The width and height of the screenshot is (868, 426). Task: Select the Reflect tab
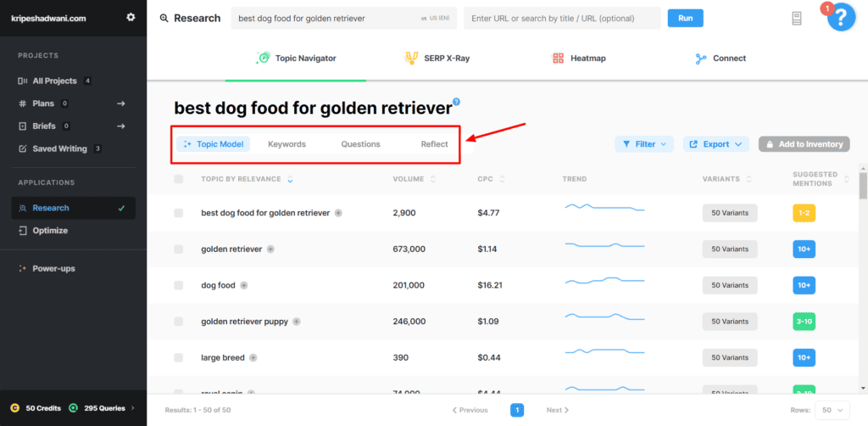435,144
